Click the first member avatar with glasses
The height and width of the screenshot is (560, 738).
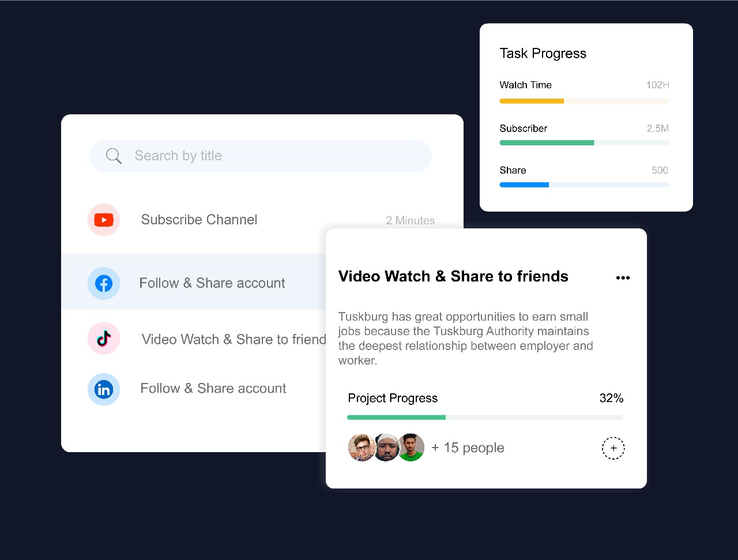[x=362, y=448]
